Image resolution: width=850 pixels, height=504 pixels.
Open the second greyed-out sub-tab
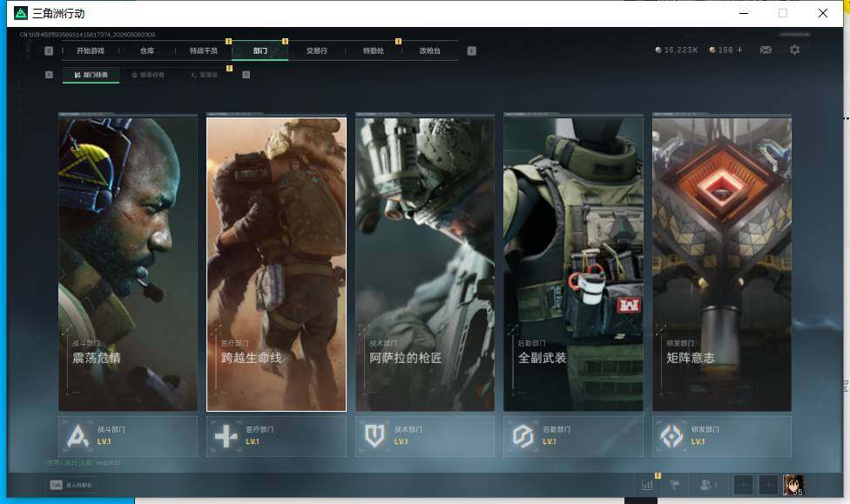click(x=148, y=75)
